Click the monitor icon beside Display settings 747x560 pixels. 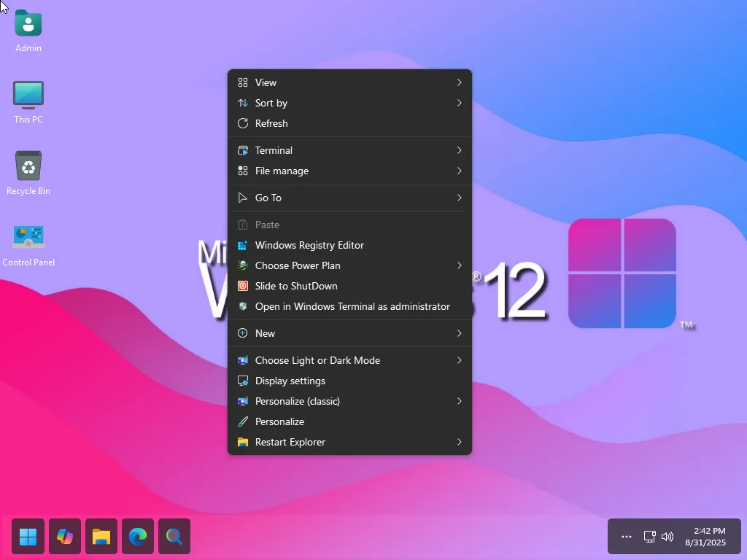coord(243,381)
